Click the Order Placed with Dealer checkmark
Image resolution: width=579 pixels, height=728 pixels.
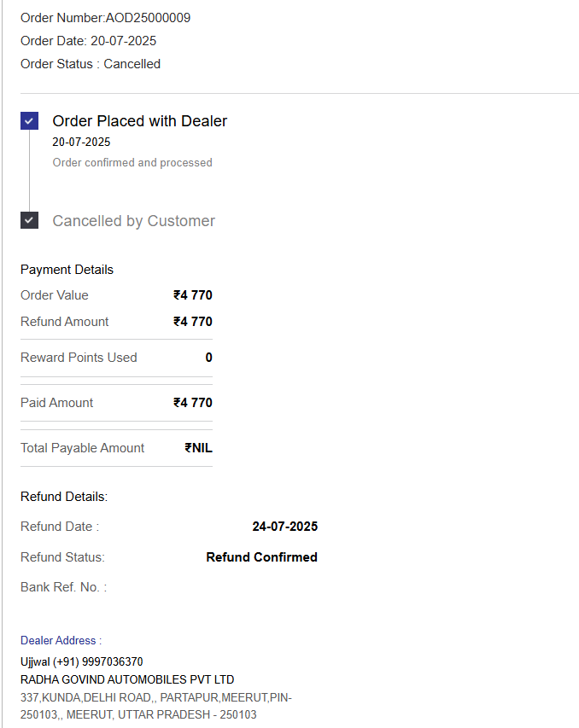pyautogui.click(x=29, y=121)
